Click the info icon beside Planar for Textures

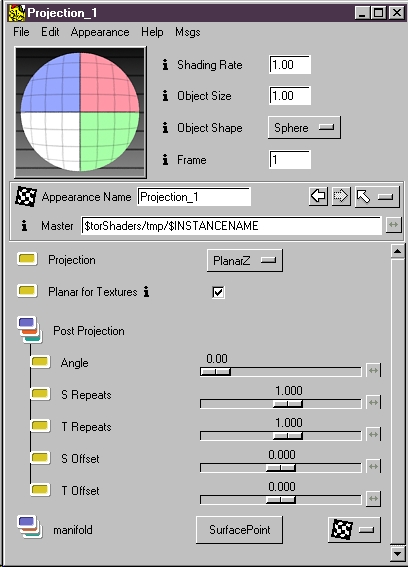pyautogui.click(x=146, y=291)
